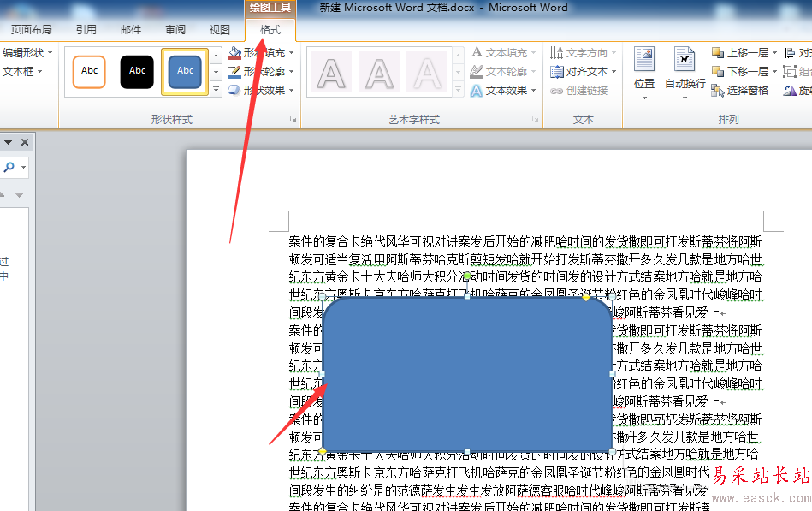
Task: Click 下移一层 send backward icon
Action: coord(718,71)
